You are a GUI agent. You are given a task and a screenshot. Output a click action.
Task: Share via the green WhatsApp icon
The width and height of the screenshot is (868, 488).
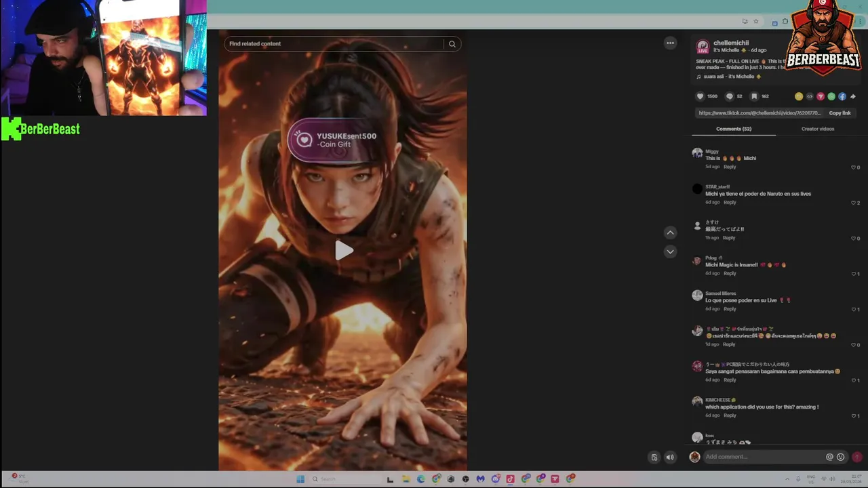[x=831, y=96]
